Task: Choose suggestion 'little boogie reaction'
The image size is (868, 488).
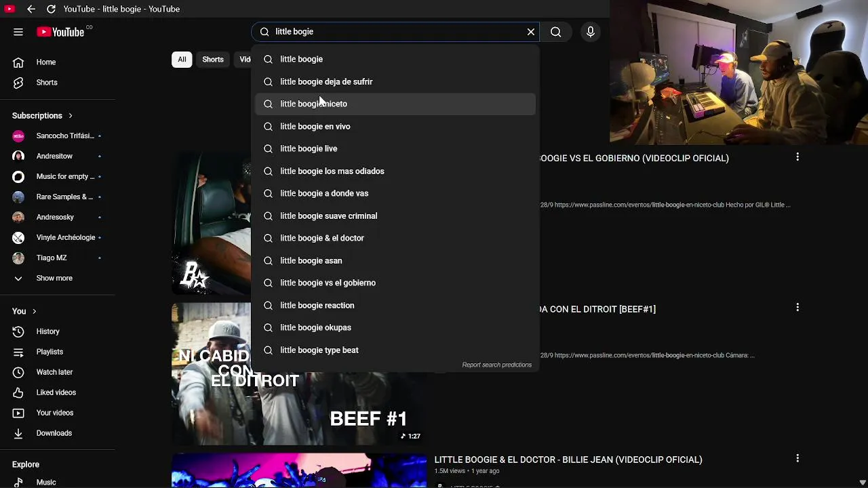Action: pyautogui.click(x=395, y=305)
